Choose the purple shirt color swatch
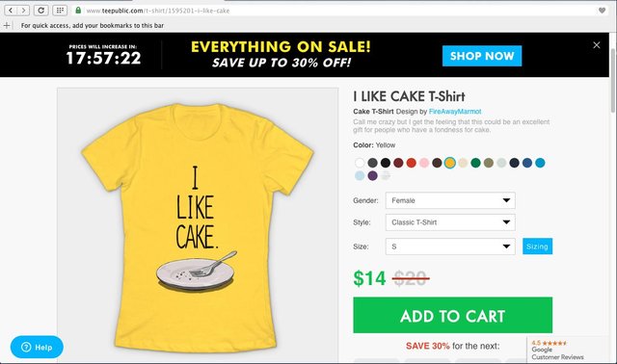This screenshot has height=364, width=617. click(x=373, y=175)
